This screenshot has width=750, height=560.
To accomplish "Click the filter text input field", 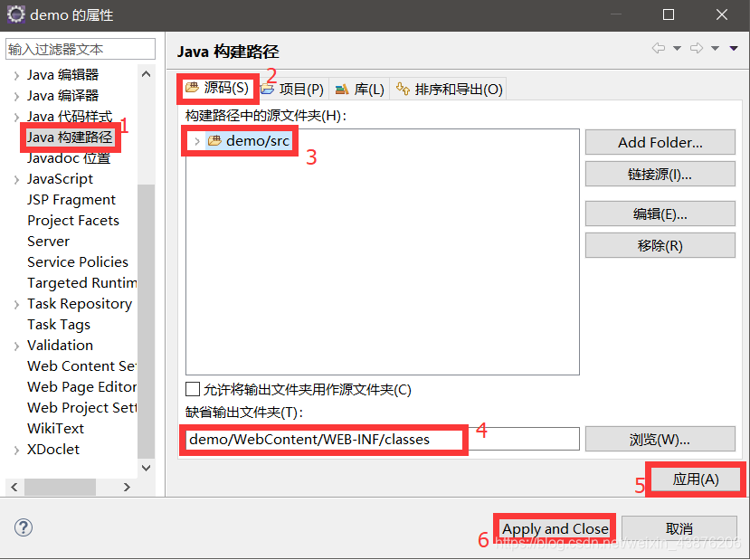I will point(81,49).
